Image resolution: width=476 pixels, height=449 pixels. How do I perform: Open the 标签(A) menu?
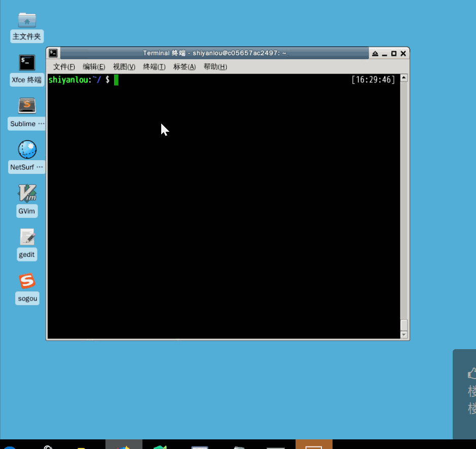pos(185,67)
